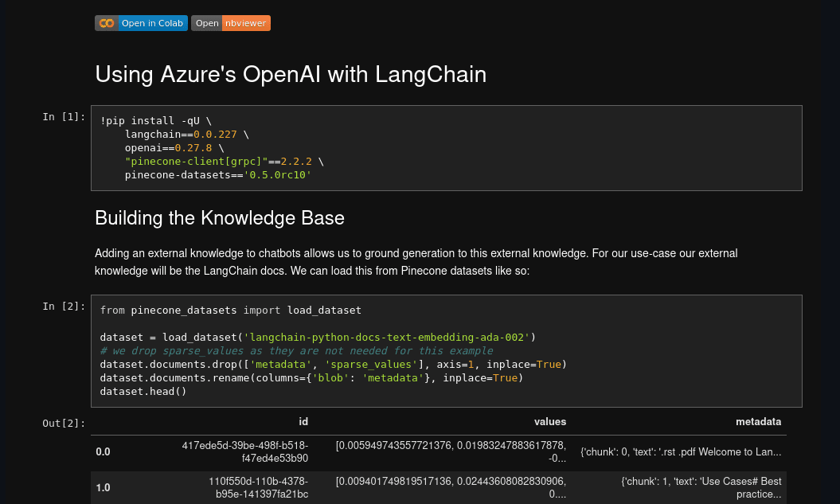Screen dimensions: 840x504
Task: Click the In [2]: prompt label
Action: coord(64,306)
